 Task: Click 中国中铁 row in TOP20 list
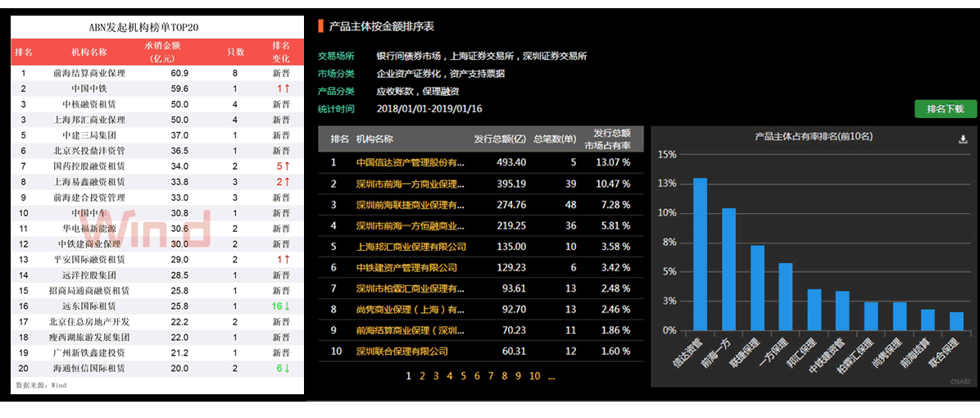(x=157, y=89)
